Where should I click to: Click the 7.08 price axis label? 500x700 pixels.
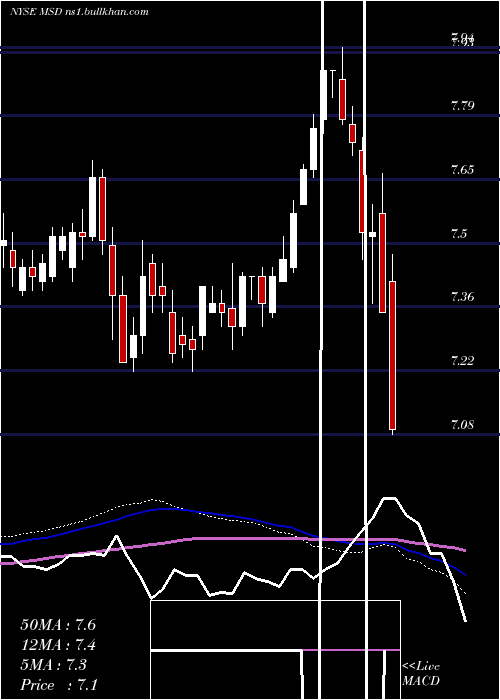tap(462, 424)
